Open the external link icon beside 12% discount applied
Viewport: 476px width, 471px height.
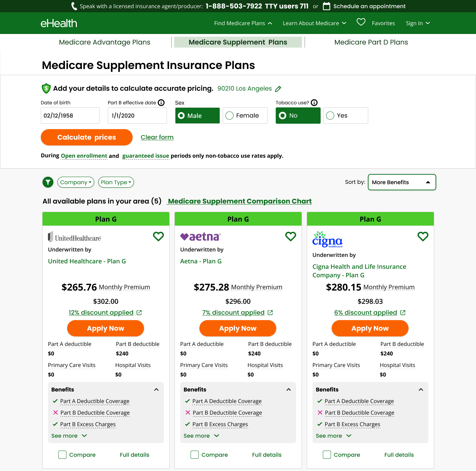point(139,313)
